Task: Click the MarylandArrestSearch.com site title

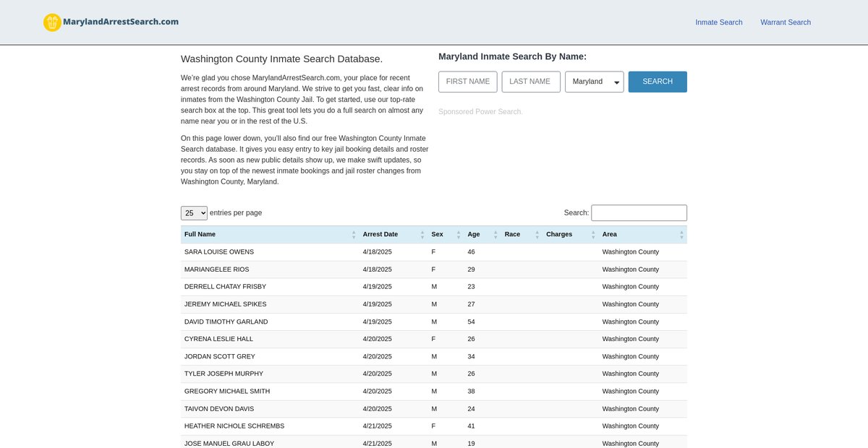Action: point(121,22)
